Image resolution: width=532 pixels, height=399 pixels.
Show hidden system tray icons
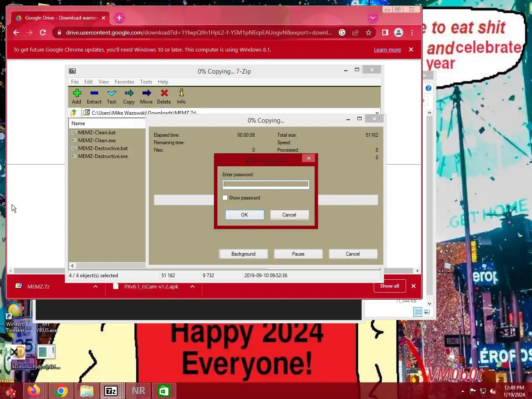tap(463, 391)
